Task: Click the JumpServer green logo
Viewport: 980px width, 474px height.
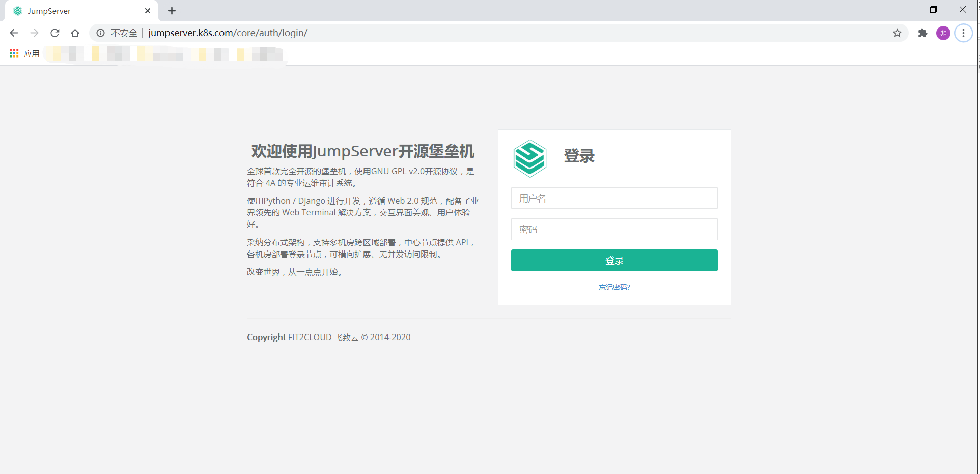Action: (x=529, y=158)
